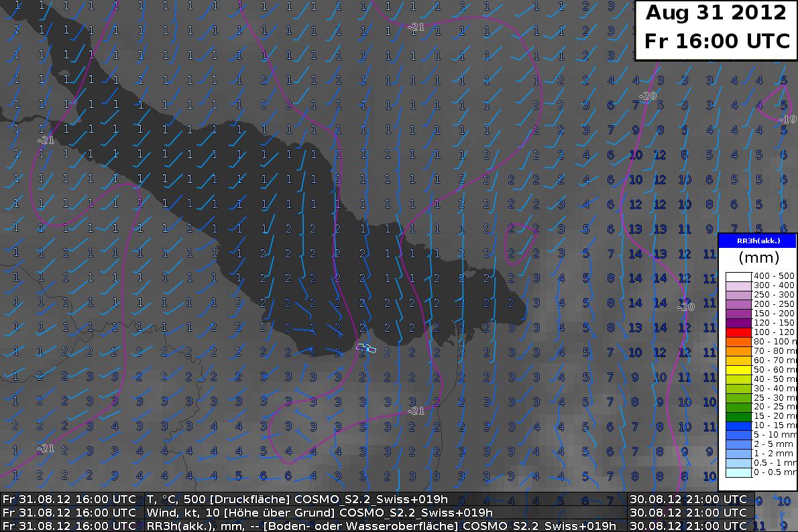Click the -21 contour label at top center
The width and height of the screenshot is (798, 532).
pos(416,27)
